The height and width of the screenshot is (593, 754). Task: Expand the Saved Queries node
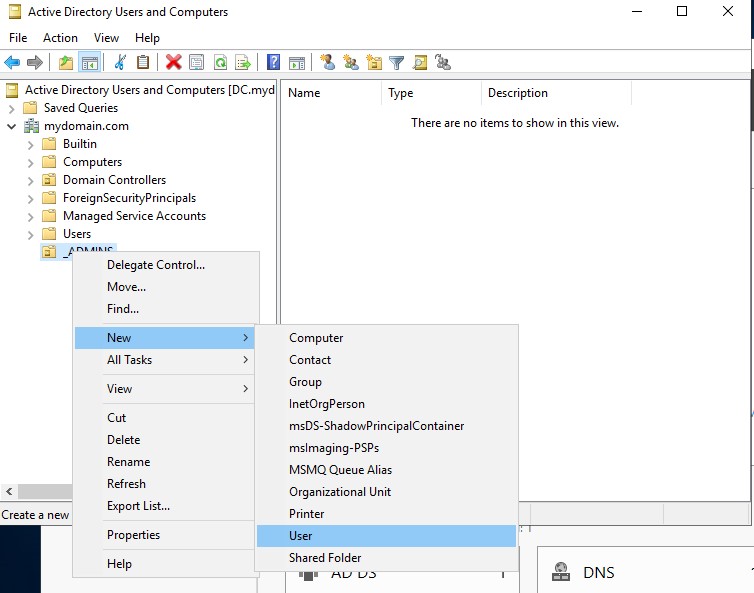tap(12, 109)
